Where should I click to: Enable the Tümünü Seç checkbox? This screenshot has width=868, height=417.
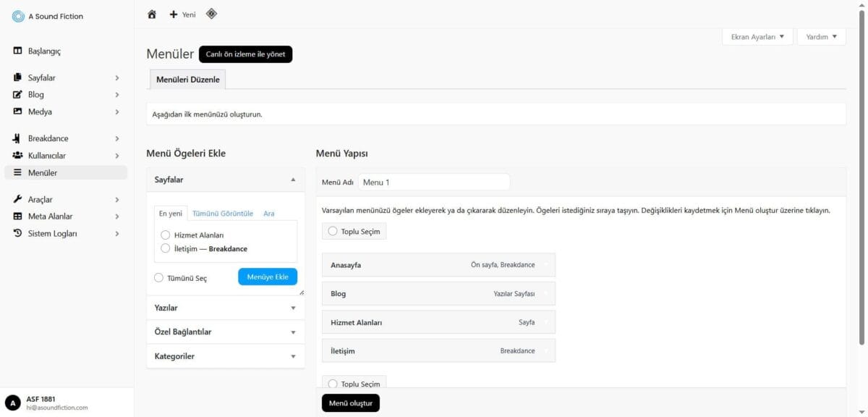click(x=159, y=277)
